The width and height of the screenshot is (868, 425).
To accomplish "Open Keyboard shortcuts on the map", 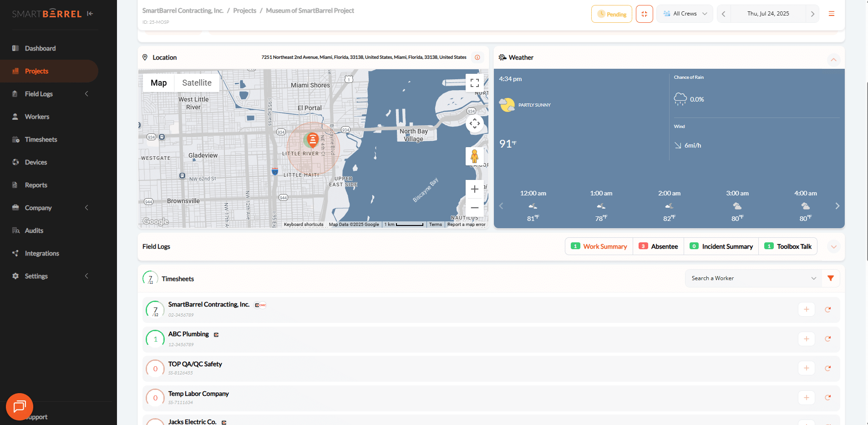I will (x=304, y=225).
